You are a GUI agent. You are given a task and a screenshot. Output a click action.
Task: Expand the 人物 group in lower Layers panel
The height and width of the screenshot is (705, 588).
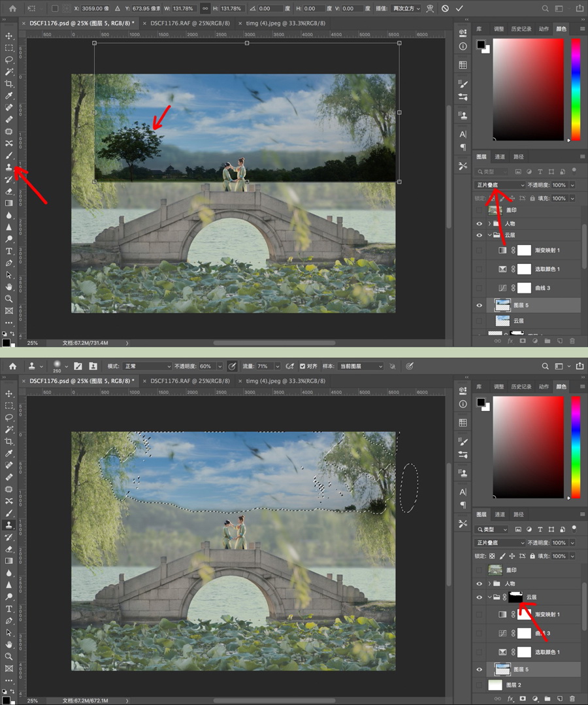[489, 583]
